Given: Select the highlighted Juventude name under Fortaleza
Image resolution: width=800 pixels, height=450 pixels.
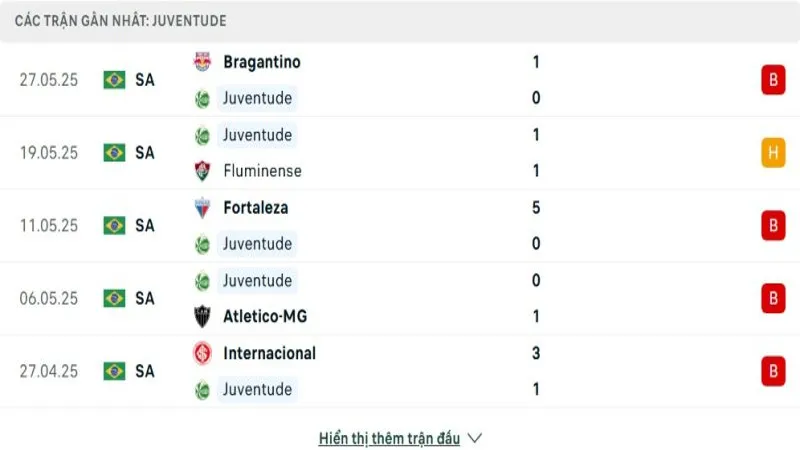Looking at the screenshot, I should point(258,244).
